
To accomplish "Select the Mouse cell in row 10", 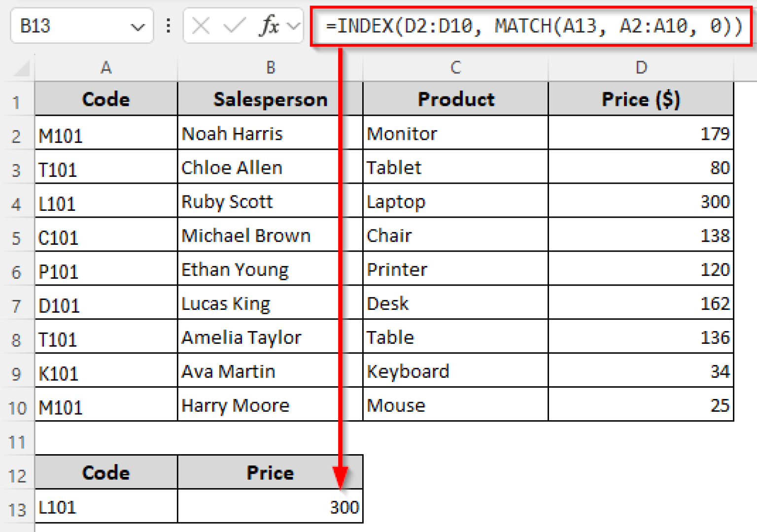I will coord(454,405).
